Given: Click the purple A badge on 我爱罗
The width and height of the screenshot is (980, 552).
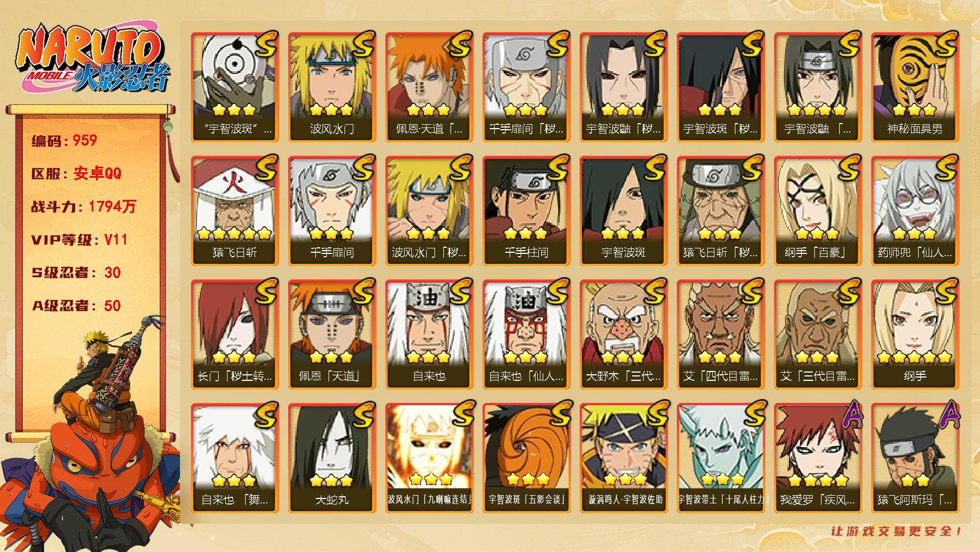Looking at the screenshot, I should (x=850, y=415).
